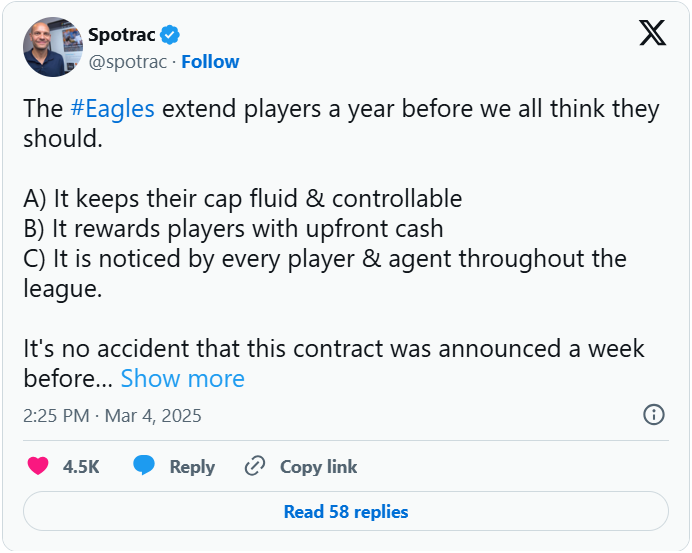Click the X logo icon
The width and height of the screenshot is (692, 553).
pyautogui.click(x=652, y=34)
